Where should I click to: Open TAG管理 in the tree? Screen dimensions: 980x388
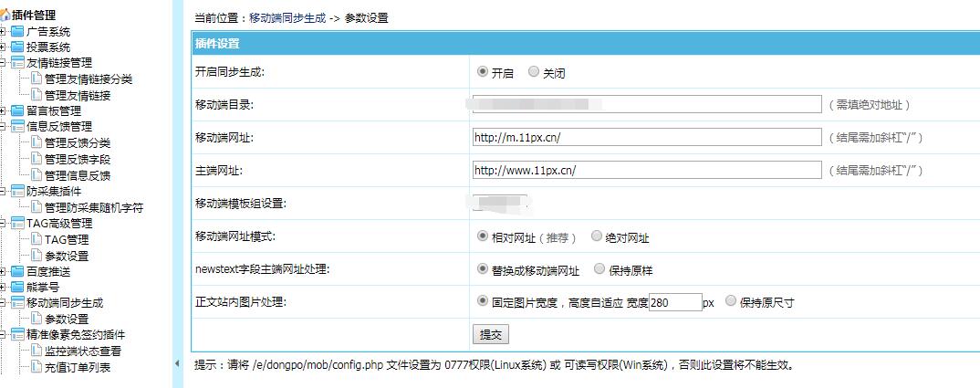click(67, 240)
